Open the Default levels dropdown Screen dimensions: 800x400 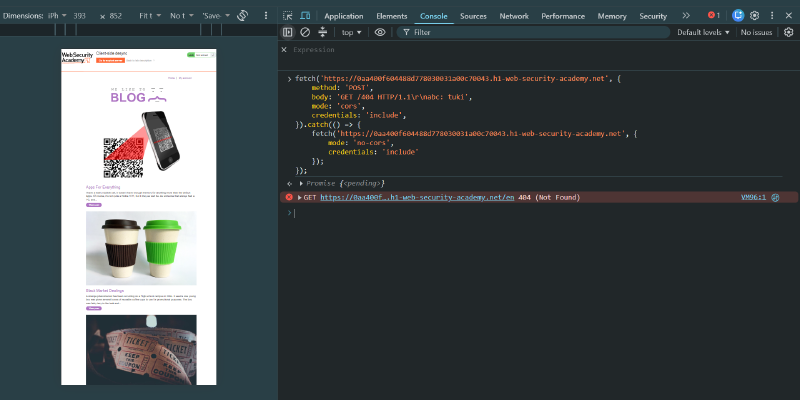[x=703, y=32]
